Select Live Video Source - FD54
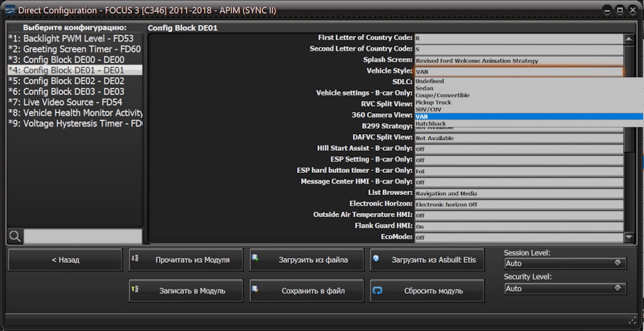The height and width of the screenshot is (331, 644). pos(75,102)
